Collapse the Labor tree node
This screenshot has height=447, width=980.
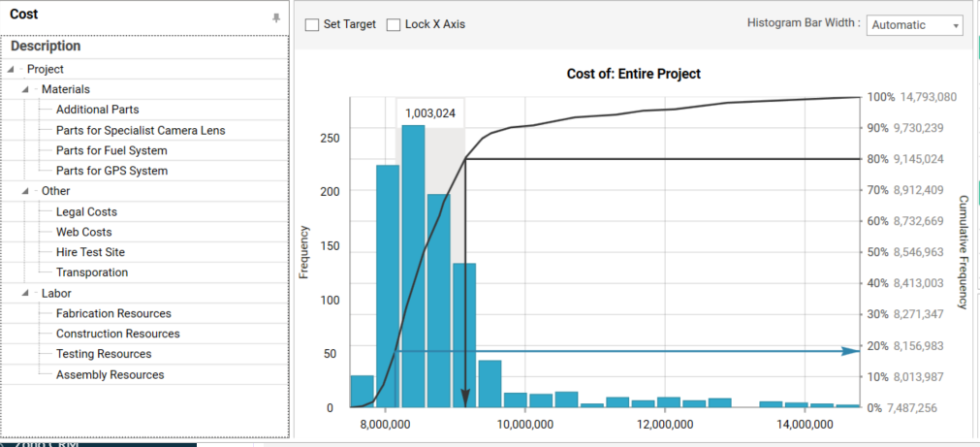click(x=25, y=294)
